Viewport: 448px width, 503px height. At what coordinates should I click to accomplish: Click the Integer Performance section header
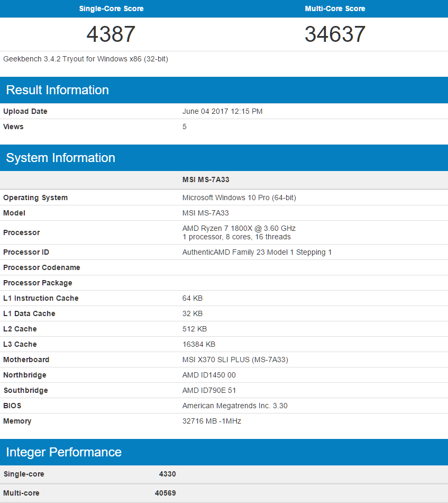pyautogui.click(x=64, y=452)
